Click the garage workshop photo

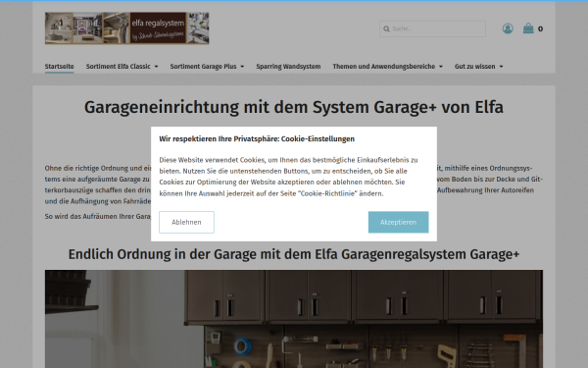coord(294,319)
